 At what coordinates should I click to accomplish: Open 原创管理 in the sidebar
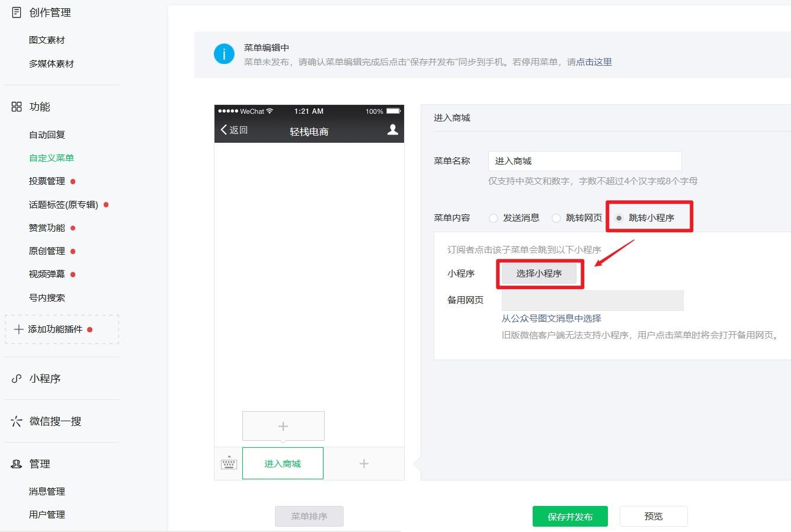[47, 251]
